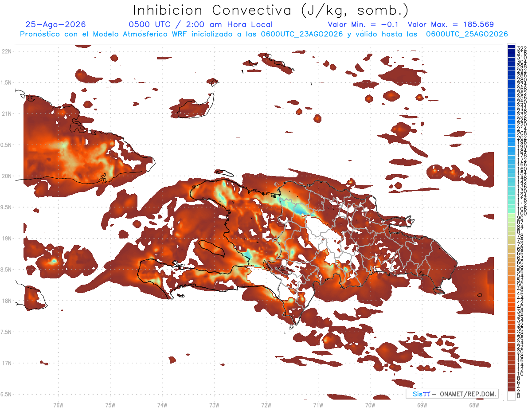Click the "21N" latitude label
Image resolution: width=532 pixels, height=411 pixels.
[7, 114]
